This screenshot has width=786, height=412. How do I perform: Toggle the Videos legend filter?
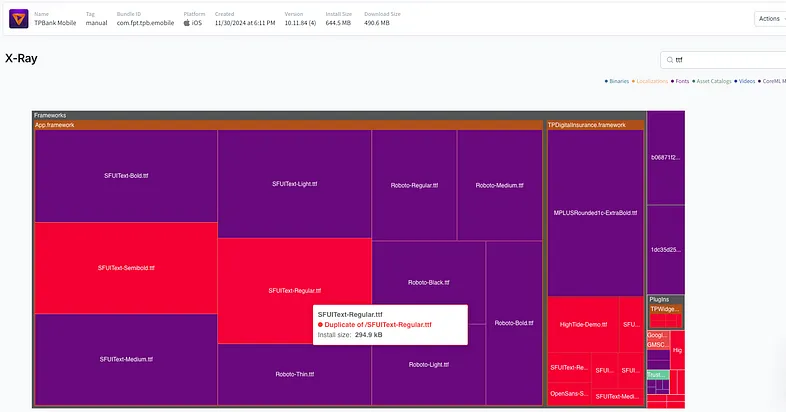pos(747,80)
